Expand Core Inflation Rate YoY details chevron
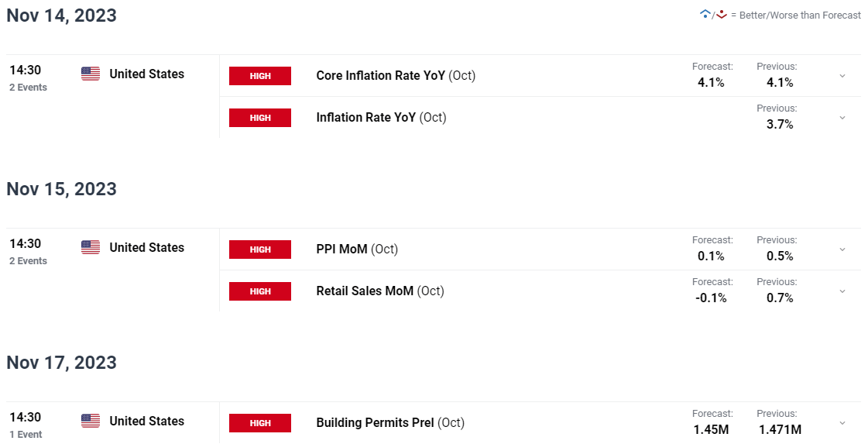Viewport: 868px width, 444px height. tap(842, 76)
